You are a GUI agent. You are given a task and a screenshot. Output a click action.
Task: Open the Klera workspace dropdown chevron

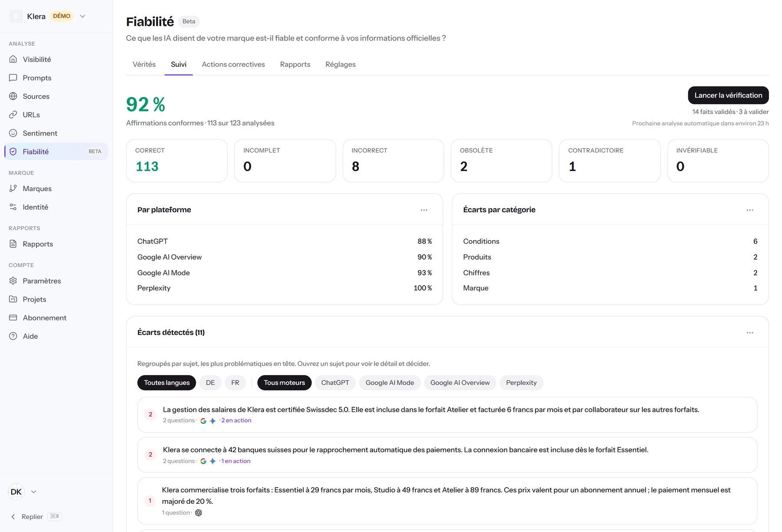click(83, 16)
